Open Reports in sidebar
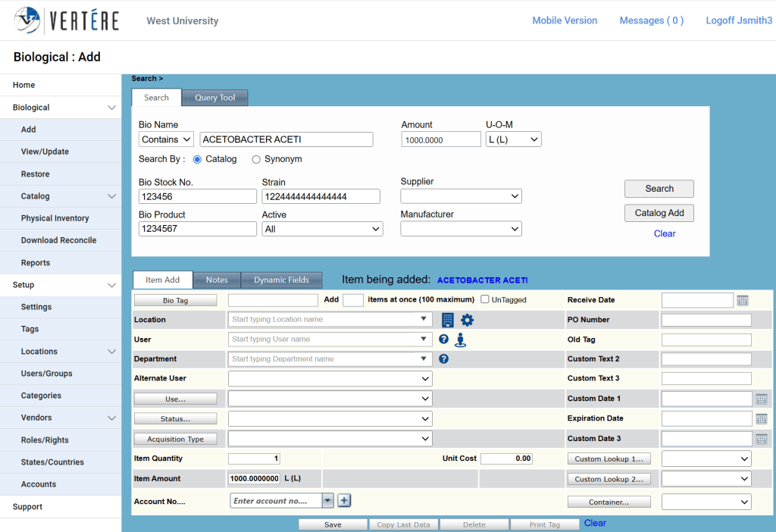The image size is (776, 532). pos(61,263)
